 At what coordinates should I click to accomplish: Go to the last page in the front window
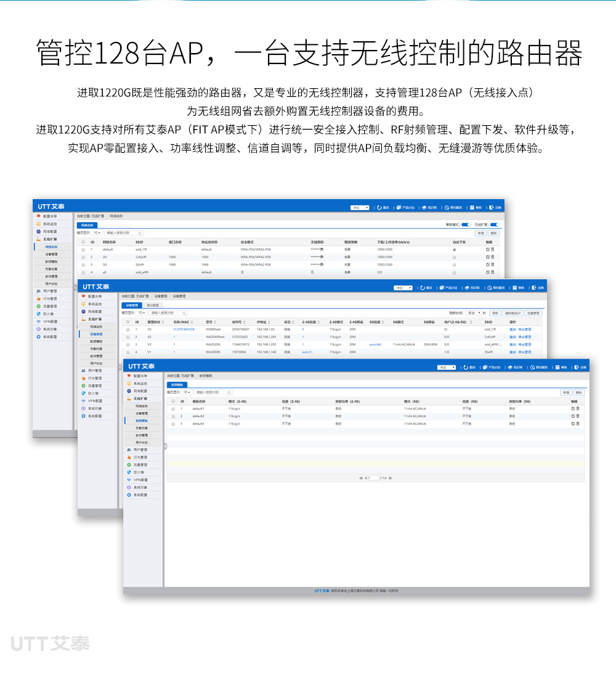click(391, 478)
